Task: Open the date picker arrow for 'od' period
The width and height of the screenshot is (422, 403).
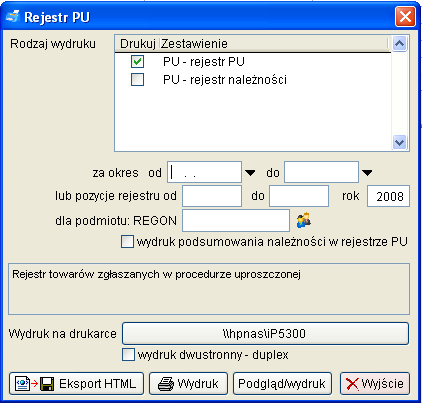Action: pyautogui.click(x=250, y=173)
